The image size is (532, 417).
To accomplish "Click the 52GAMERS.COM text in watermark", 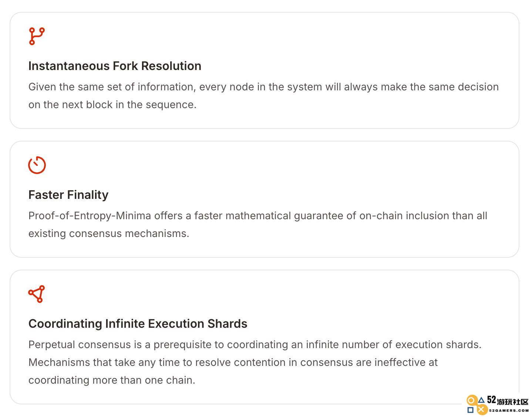I will [x=509, y=410].
